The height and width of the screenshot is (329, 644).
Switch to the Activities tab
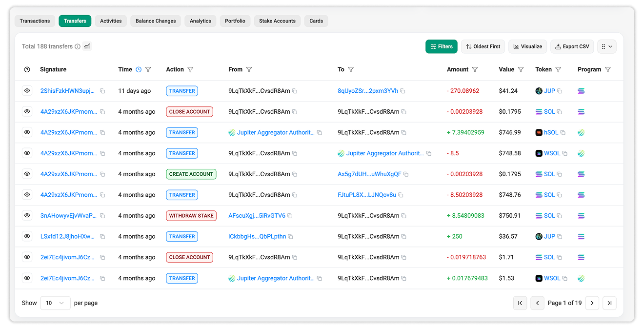(x=111, y=21)
